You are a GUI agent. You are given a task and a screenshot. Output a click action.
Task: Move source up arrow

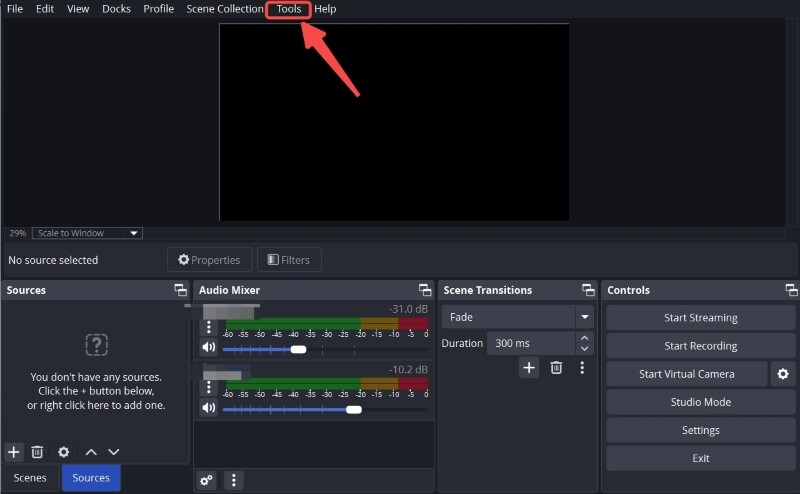point(91,452)
